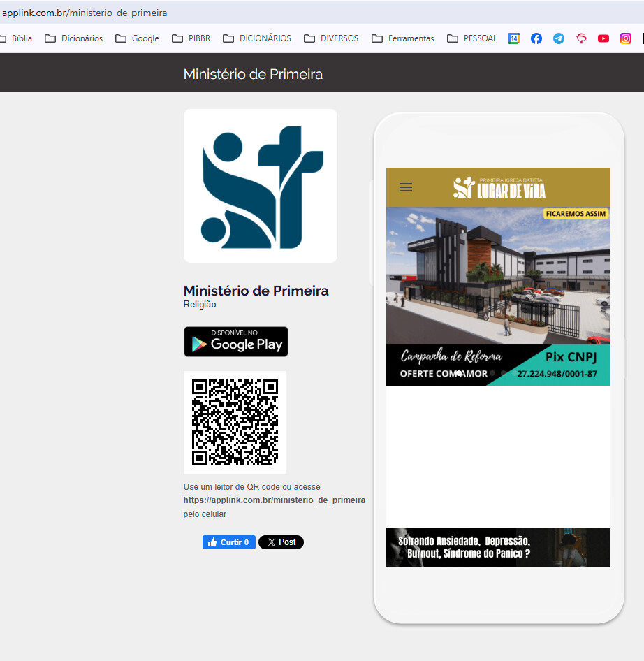
Task: Open the Google bookmarks folder
Action: (x=138, y=38)
